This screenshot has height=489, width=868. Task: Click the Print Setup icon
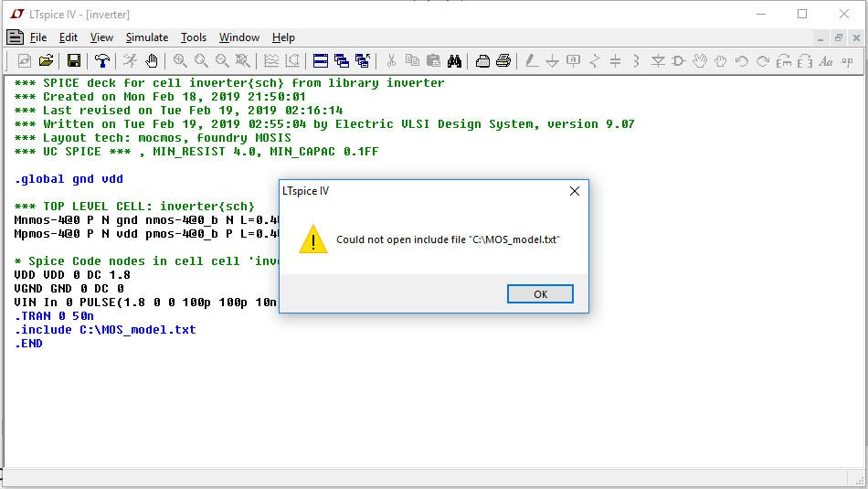[482, 61]
